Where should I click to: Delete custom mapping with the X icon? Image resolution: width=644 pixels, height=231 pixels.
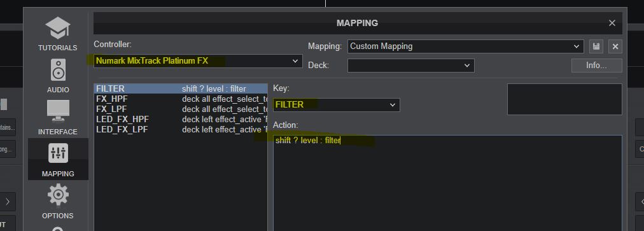pyautogui.click(x=615, y=46)
